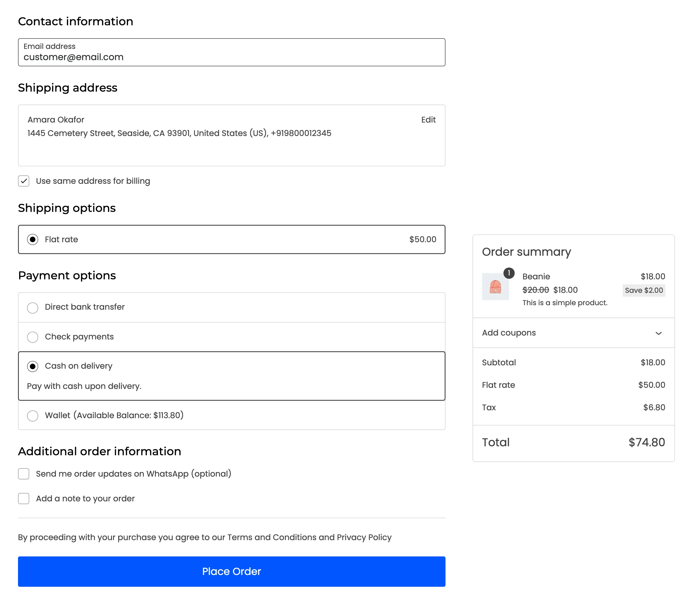
Task: Click the Beanie product name
Action: click(x=536, y=277)
